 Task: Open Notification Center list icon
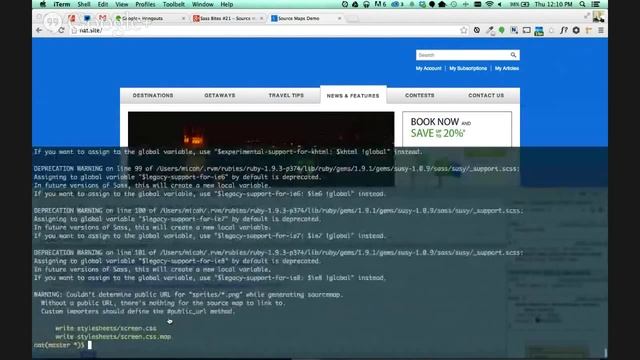click(x=596, y=4)
